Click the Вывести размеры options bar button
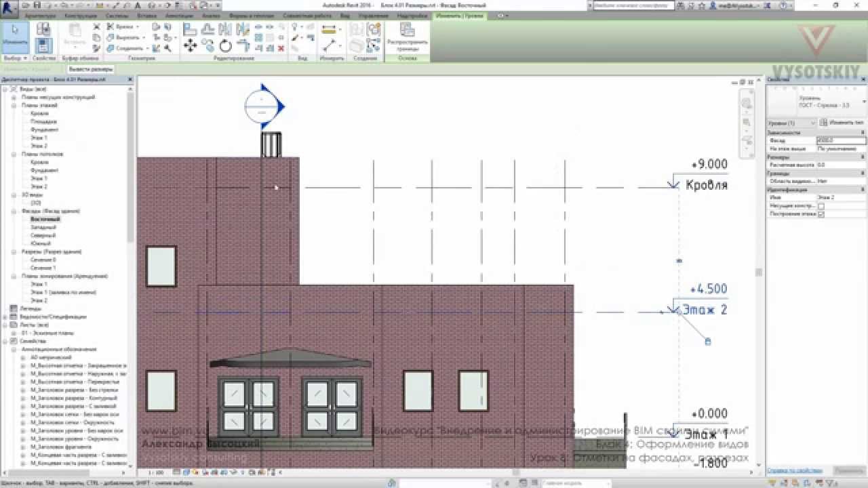This screenshot has height=488, width=868. [x=91, y=69]
